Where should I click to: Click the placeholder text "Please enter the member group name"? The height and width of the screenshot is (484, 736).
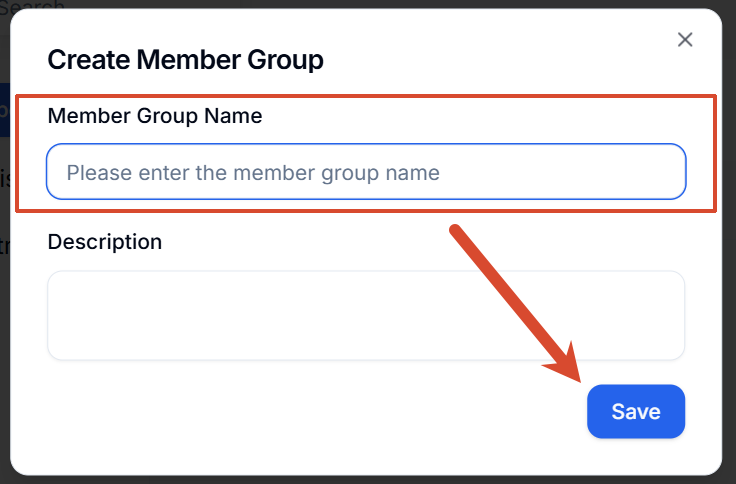tap(253, 173)
